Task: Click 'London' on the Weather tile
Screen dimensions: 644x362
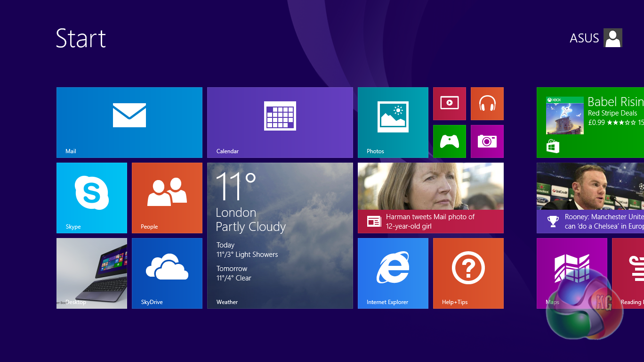Action: tap(236, 213)
